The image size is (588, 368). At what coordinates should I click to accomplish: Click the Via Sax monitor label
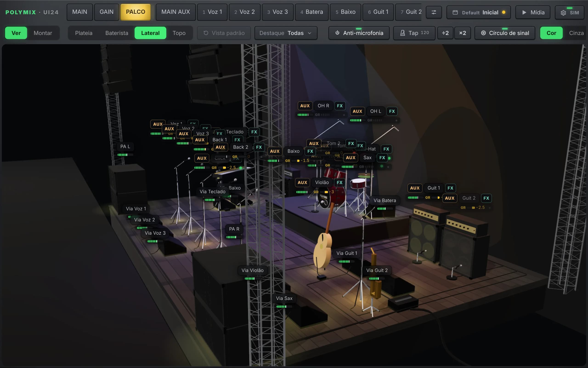[284, 298]
